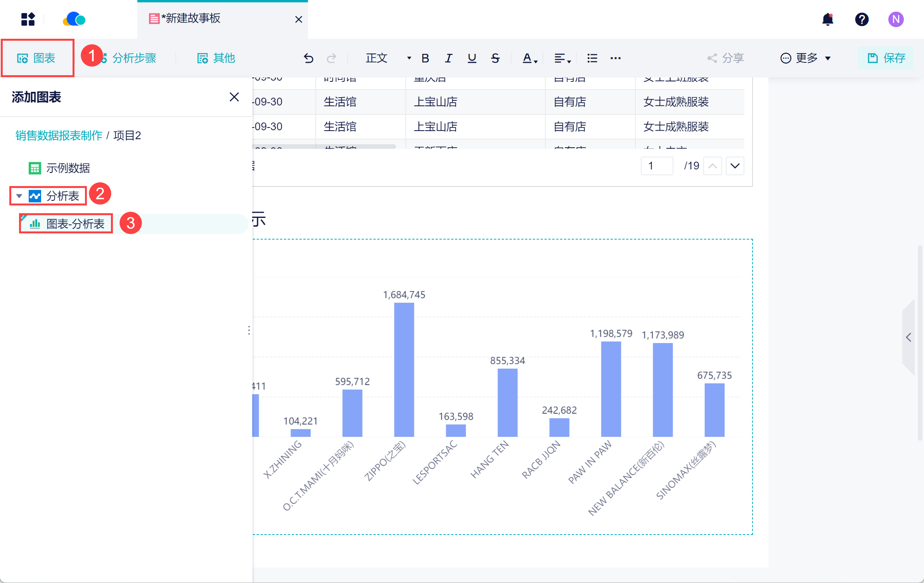Open the user avatar N menu
This screenshot has width=924, height=583.
point(896,19)
